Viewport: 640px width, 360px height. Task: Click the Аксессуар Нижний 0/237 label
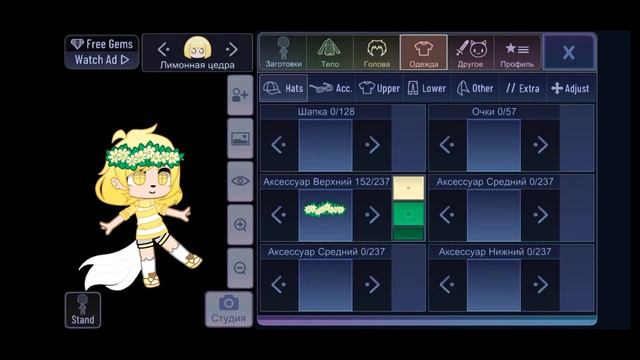[495, 252]
